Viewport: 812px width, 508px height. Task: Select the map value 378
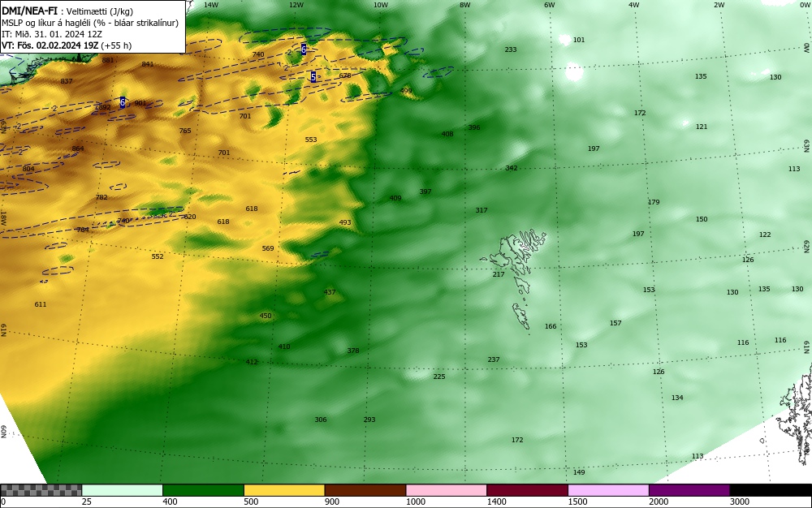tap(353, 351)
